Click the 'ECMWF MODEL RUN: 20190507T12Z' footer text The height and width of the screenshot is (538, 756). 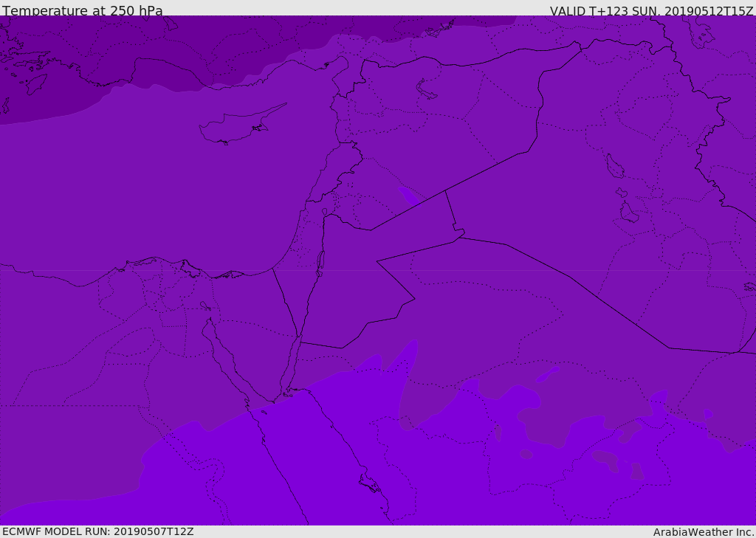[x=98, y=531]
